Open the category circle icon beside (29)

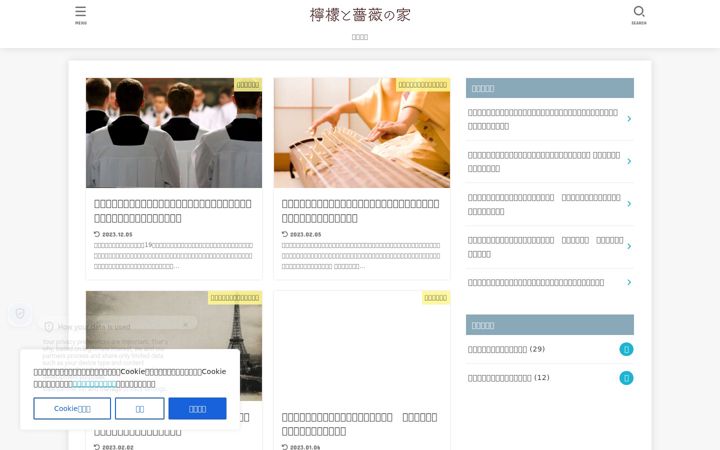626,349
